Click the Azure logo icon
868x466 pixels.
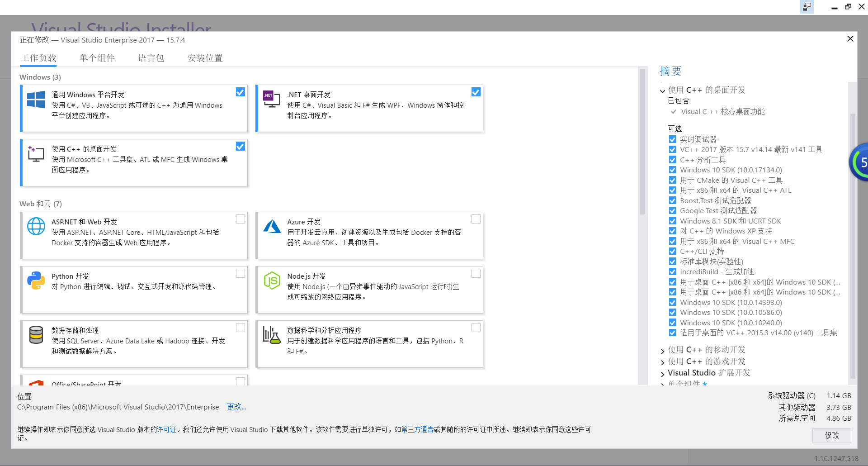coord(272,226)
